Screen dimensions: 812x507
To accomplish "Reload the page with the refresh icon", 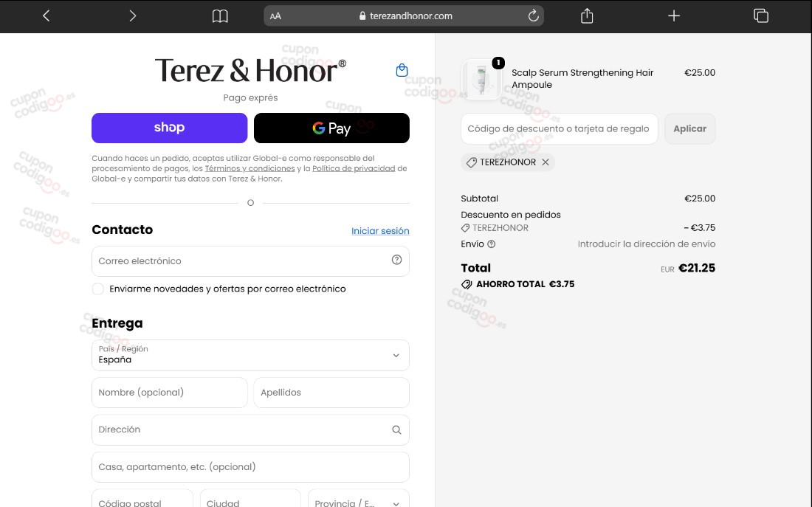I will point(533,15).
